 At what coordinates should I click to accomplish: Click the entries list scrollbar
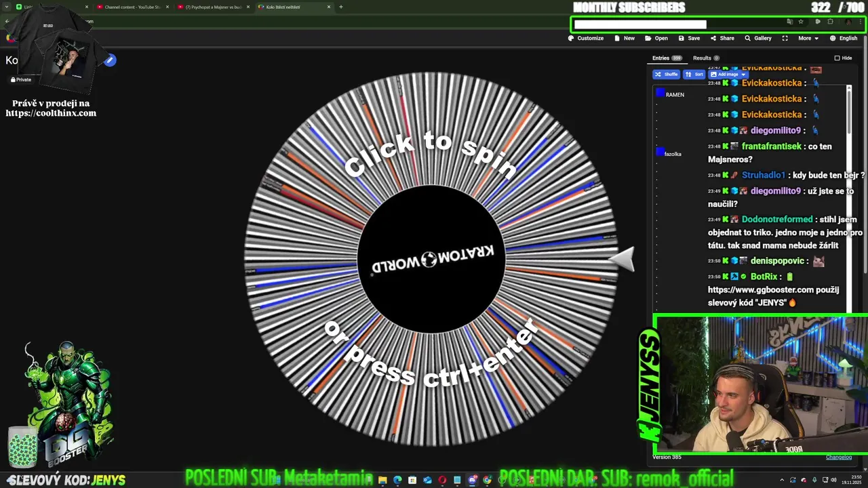[x=849, y=112]
